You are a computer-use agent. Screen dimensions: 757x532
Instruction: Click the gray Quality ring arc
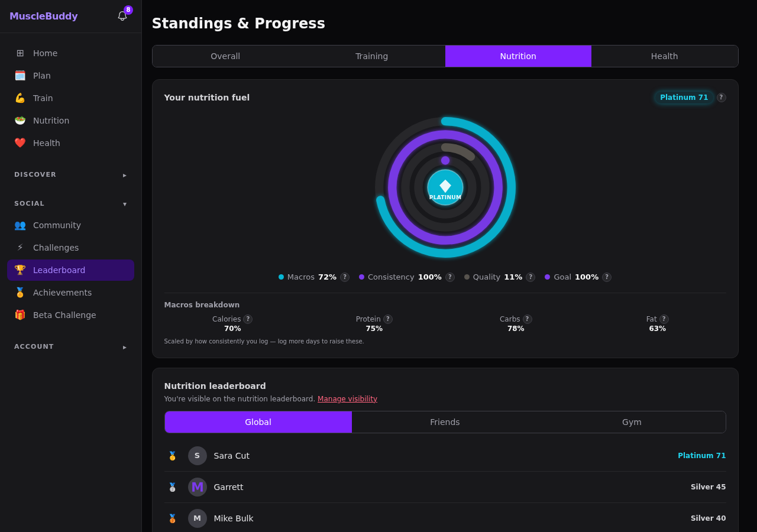(x=460, y=151)
